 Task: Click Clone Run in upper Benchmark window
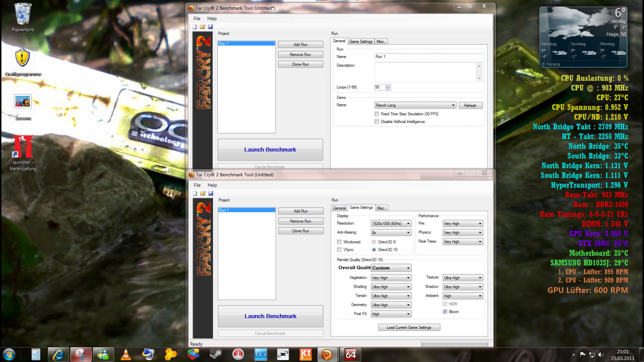coord(300,64)
